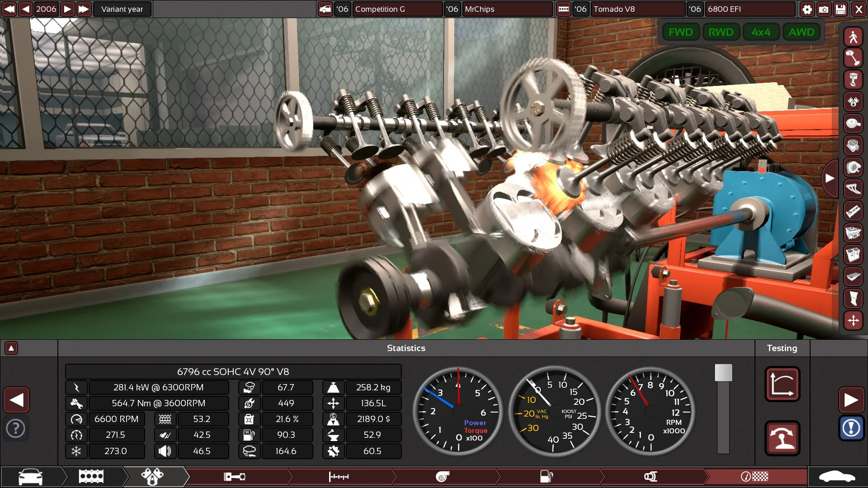Click the save floppy disk icon

(x=840, y=9)
